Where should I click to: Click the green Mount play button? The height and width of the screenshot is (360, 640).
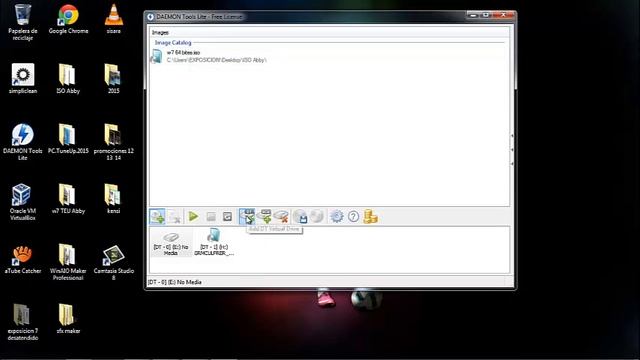(x=193, y=216)
